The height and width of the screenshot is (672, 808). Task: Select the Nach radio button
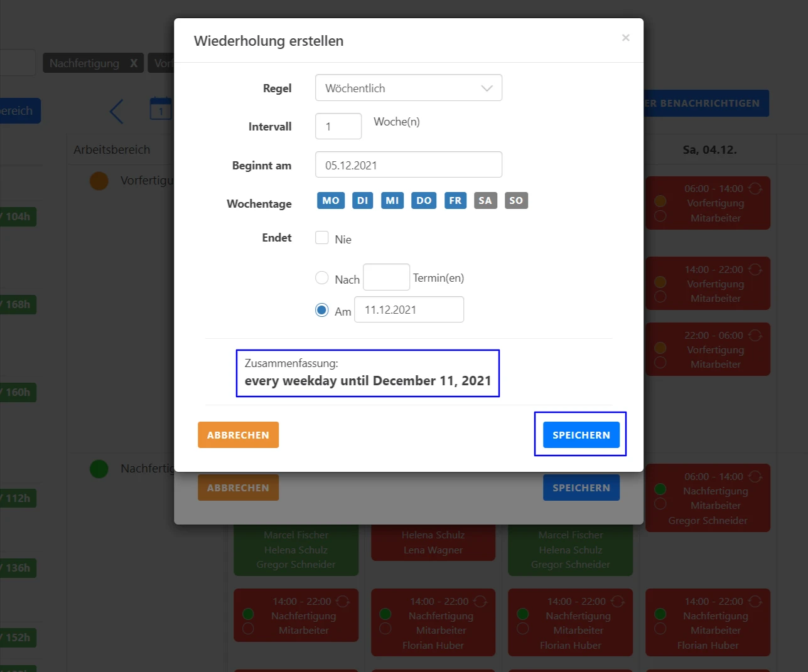tap(322, 278)
